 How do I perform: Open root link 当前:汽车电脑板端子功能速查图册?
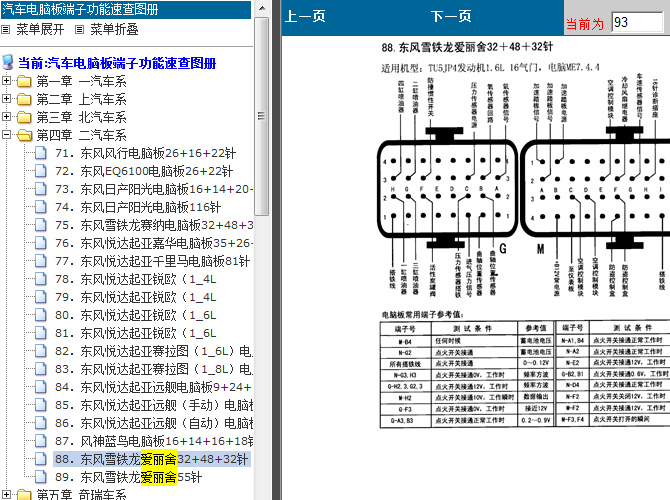point(117,63)
